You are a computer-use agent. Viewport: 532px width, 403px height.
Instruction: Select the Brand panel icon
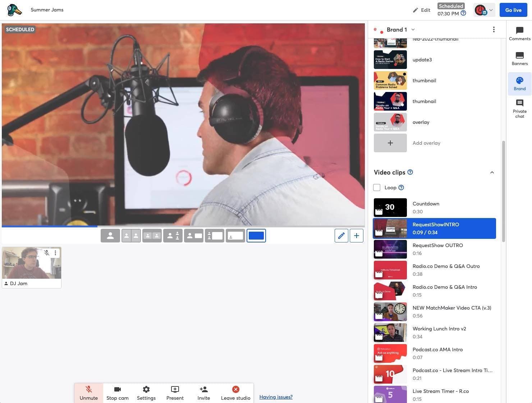(519, 83)
